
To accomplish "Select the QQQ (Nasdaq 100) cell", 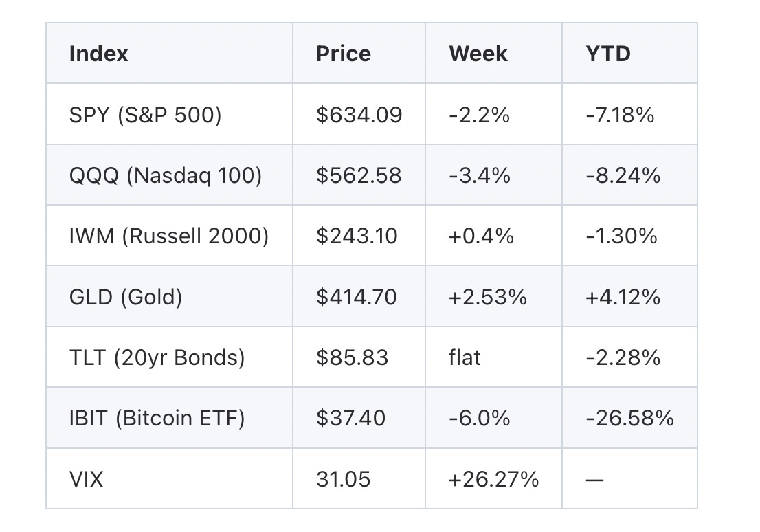I will (x=166, y=175).
